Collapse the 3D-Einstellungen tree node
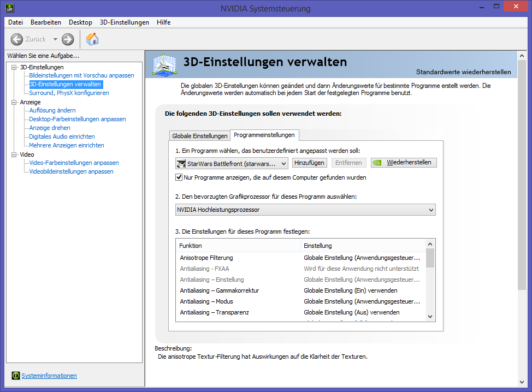Image resolution: width=532 pixels, height=392 pixels. point(14,67)
